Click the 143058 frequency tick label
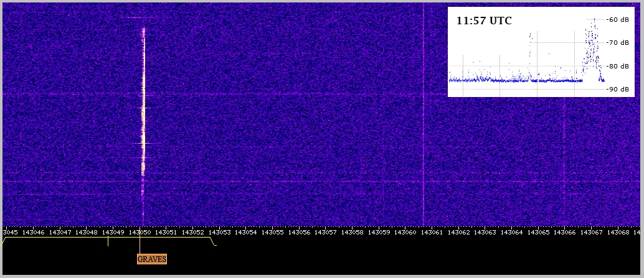The width and height of the screenshot is (644, 278). (353, 232)
